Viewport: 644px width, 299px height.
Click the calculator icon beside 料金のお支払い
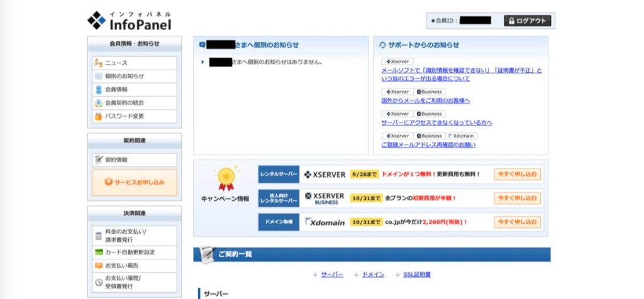click(x=99, y=236)
